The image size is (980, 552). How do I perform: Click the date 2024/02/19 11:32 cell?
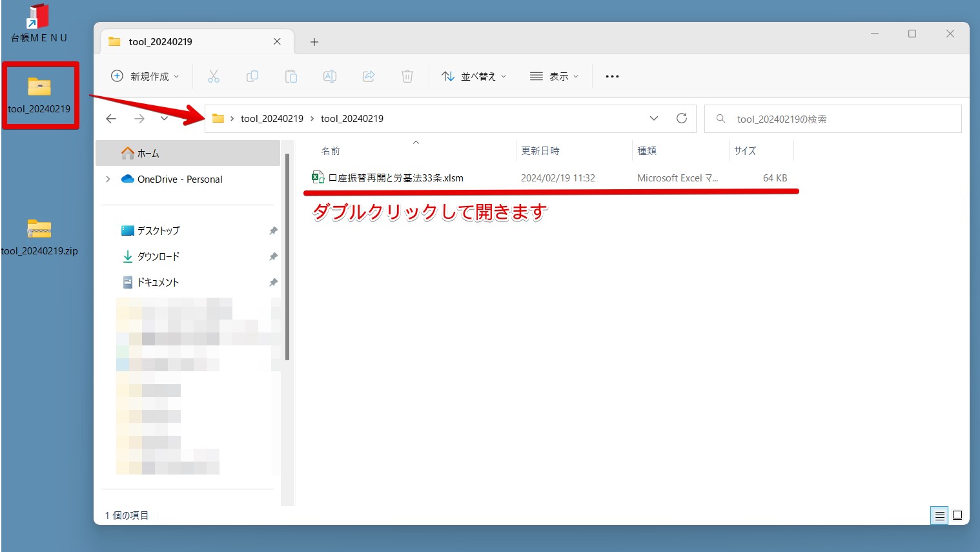pos(558,178)
